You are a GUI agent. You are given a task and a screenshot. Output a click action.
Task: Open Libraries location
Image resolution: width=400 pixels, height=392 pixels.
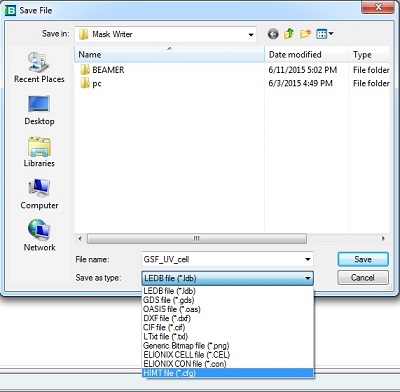39,152
